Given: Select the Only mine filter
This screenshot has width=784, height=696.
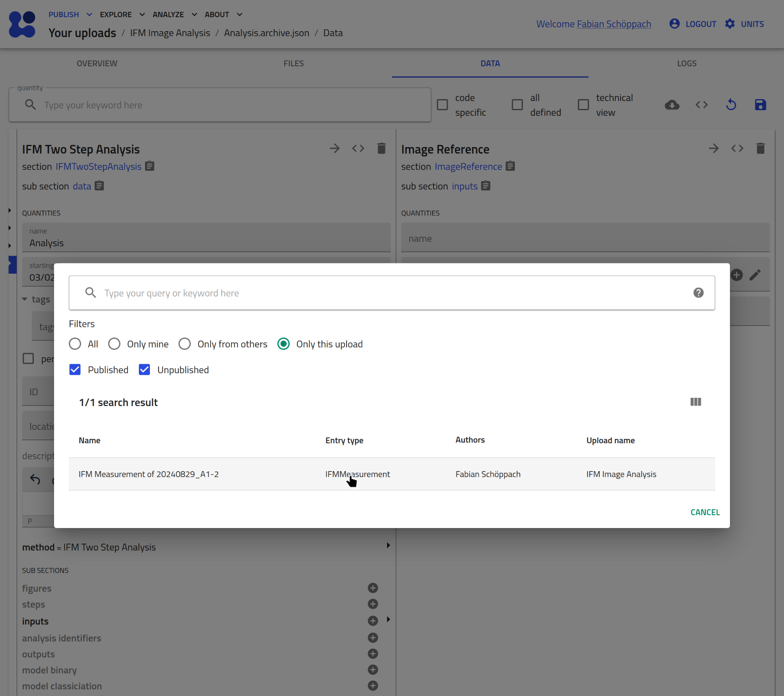Looking at the screenshot, I should [x=114, y=344].
